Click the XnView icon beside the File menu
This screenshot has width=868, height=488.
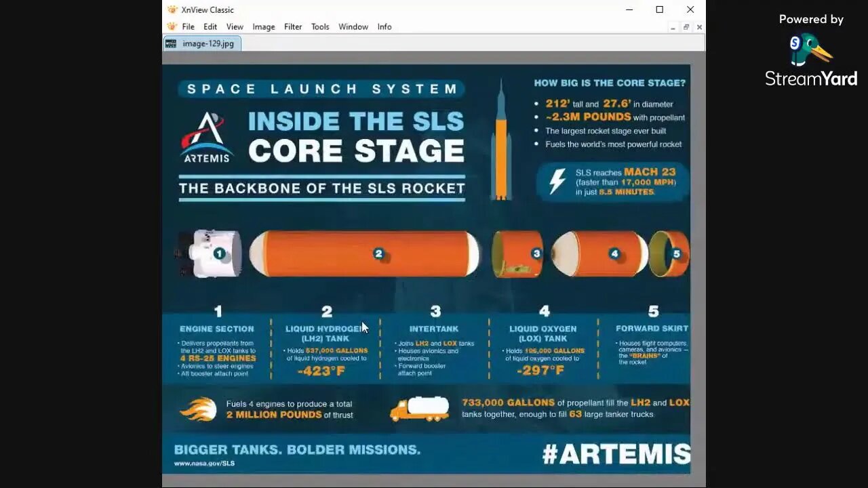[x=172, y=26]
